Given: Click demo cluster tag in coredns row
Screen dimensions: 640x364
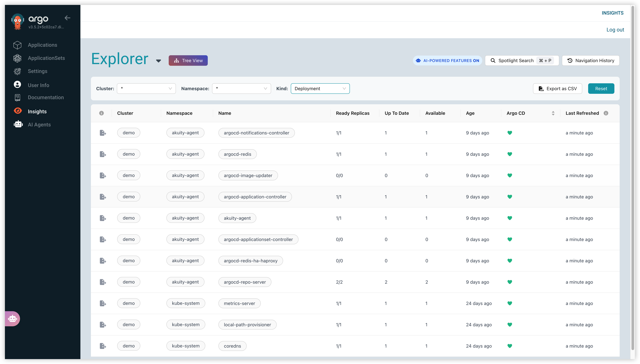Looking at the screenshot, I should click(129, 346).
